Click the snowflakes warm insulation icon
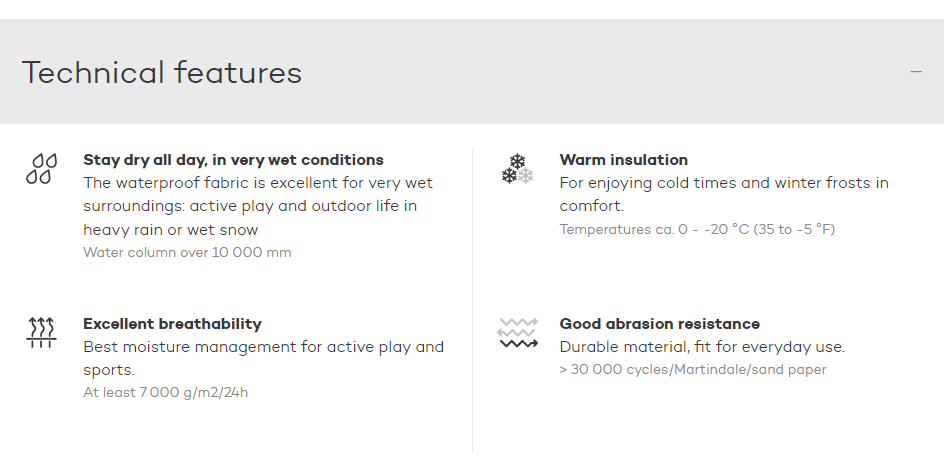This screenshot has height=476, width=944. pyautogui.click(x=518, y=169)
